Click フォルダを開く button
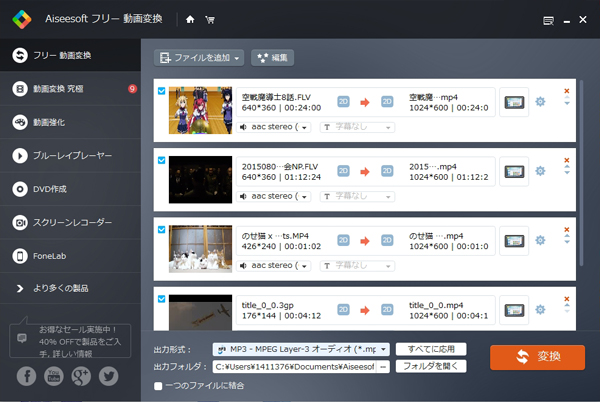Image resolution: width=600 pixels, height=402 pixels. [x=431, y=366]
